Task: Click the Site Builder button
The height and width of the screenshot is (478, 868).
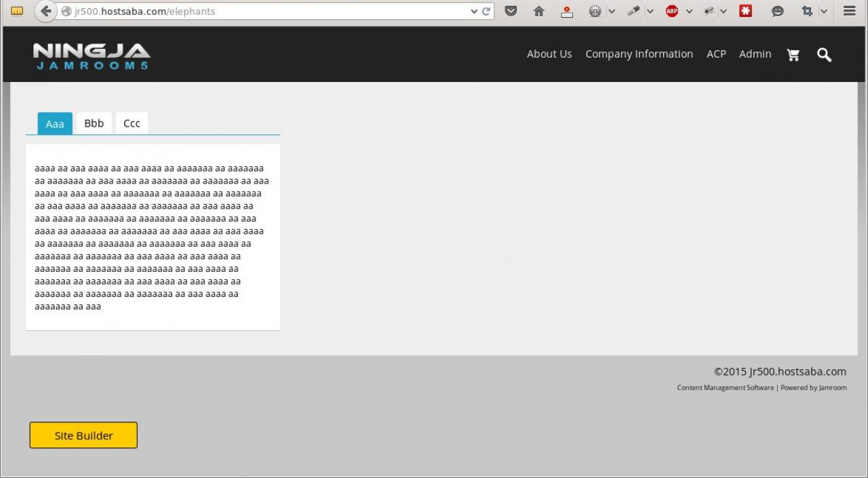Action: (83, 435)
